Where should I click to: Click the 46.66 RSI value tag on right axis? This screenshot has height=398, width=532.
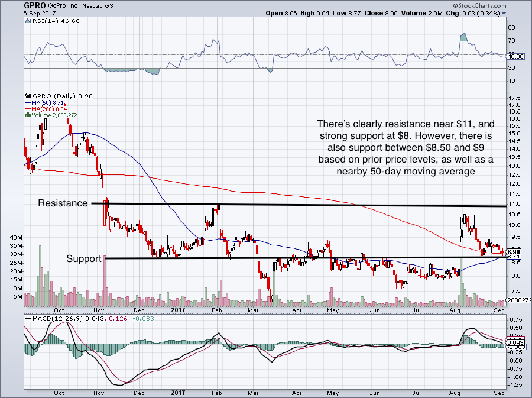pyautogui.click(x=515, y=56)
